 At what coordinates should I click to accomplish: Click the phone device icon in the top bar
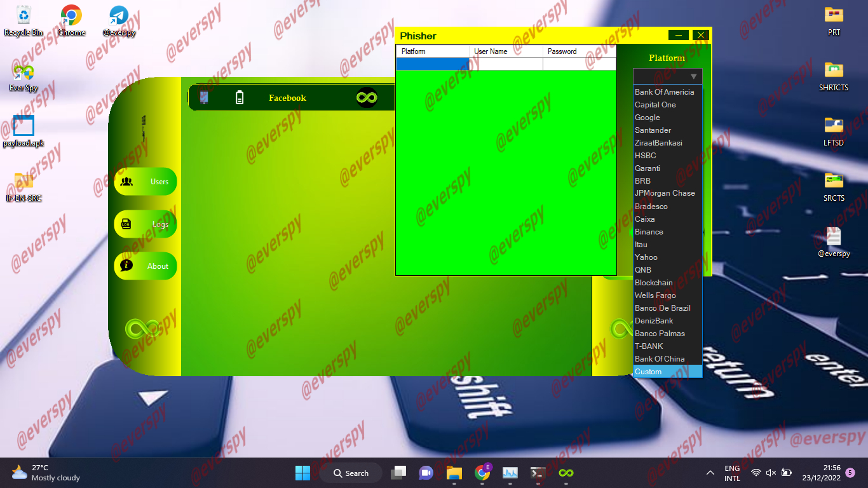204,97
